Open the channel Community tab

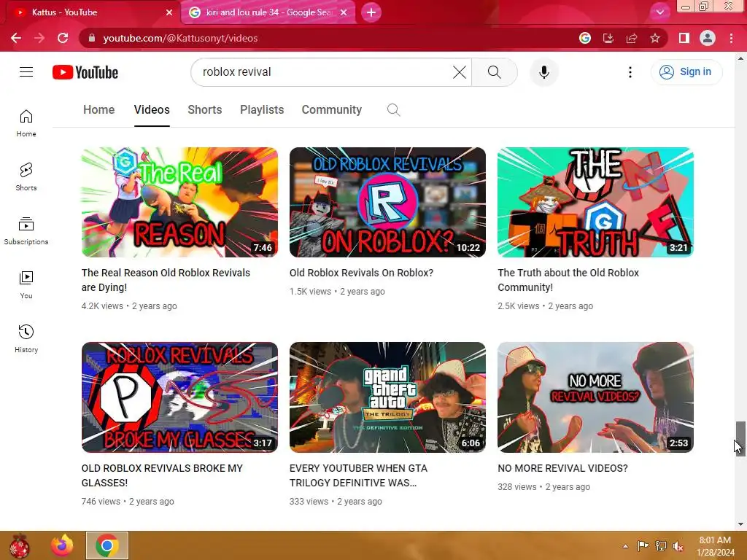[x=332, y=110]
